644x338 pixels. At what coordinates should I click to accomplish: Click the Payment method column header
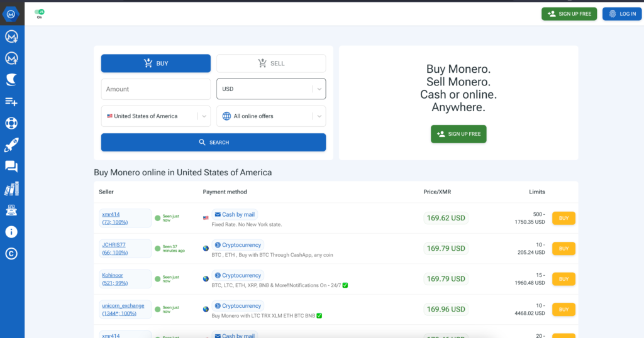pyautogui.click(x=225, y=192)
